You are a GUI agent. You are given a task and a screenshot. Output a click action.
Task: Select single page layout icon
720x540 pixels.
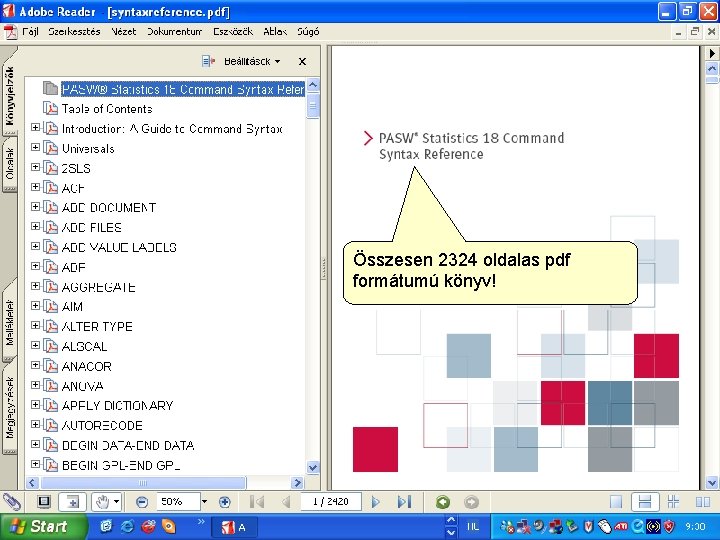[x=616, y=502]
